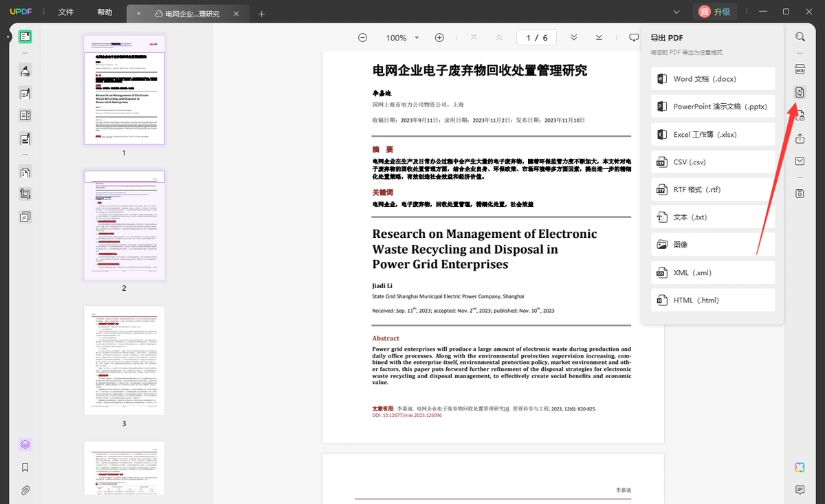
Task: Click the red Abstract heading
Action: 386,338
